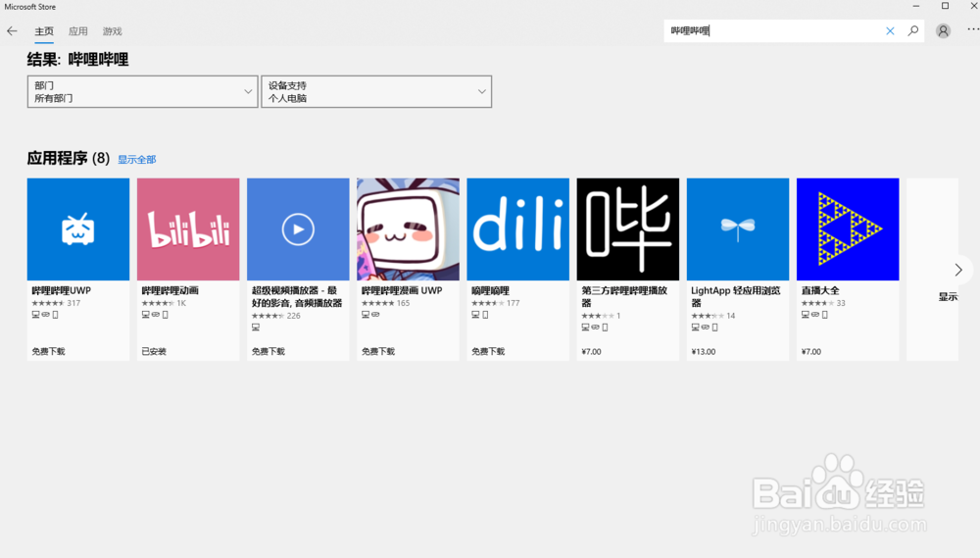
Task: Click the 14 rating stars of LightApp
Action: (709, 316)
